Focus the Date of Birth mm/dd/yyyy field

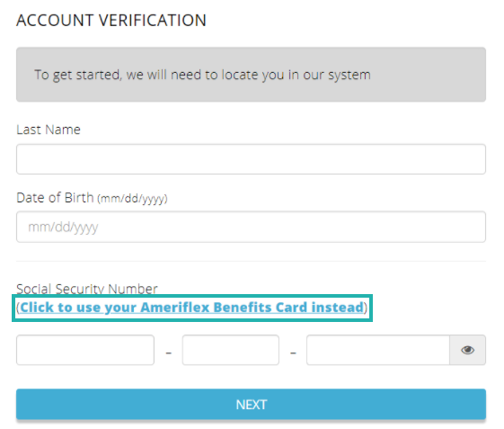click(251, 227)
